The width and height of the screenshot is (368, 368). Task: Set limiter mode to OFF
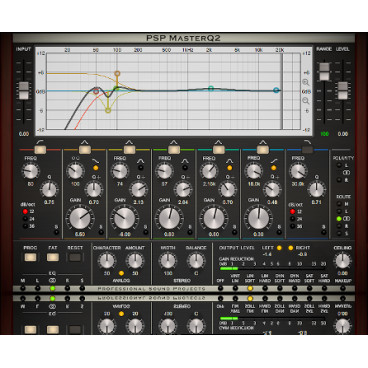pyautogui.click(x=220, y=288)
